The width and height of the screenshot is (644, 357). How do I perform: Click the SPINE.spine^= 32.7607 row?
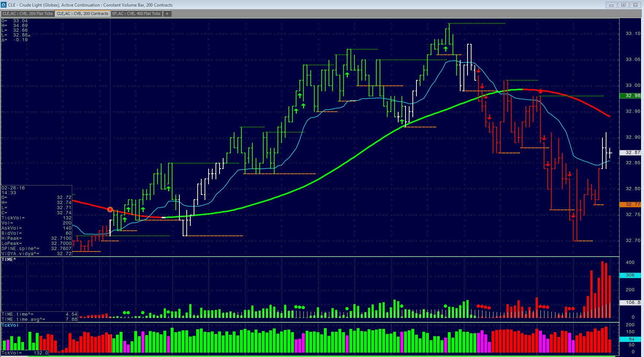coord(36,249)
